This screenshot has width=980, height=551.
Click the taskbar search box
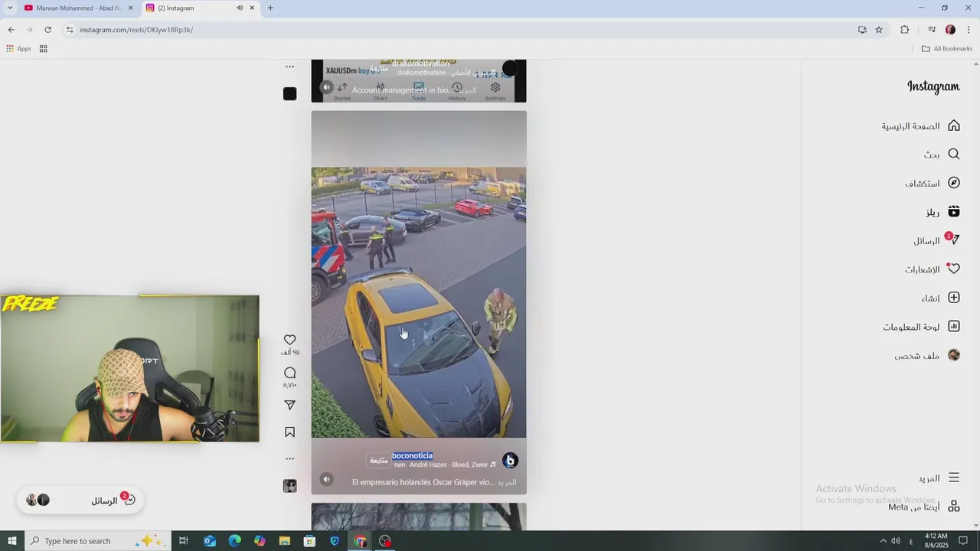[x=98, y=541]
